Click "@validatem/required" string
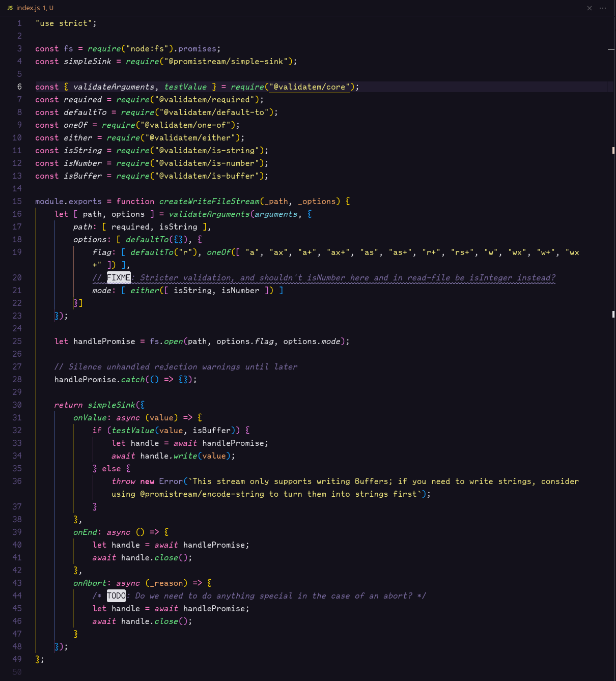The height and width of the screenshot is (681, 616). [x=205, y=99]
